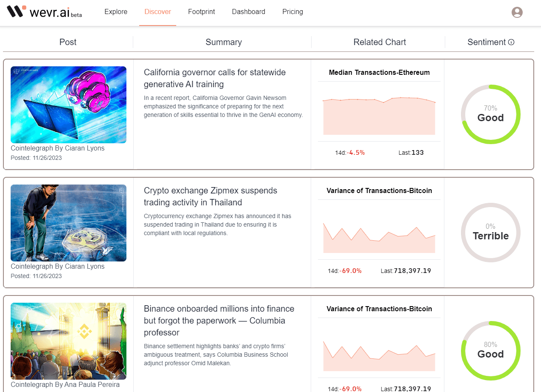This screenshot has height=392, width=541.
Task: Click the 80% Good sentiment gauge
Action: 490,351
